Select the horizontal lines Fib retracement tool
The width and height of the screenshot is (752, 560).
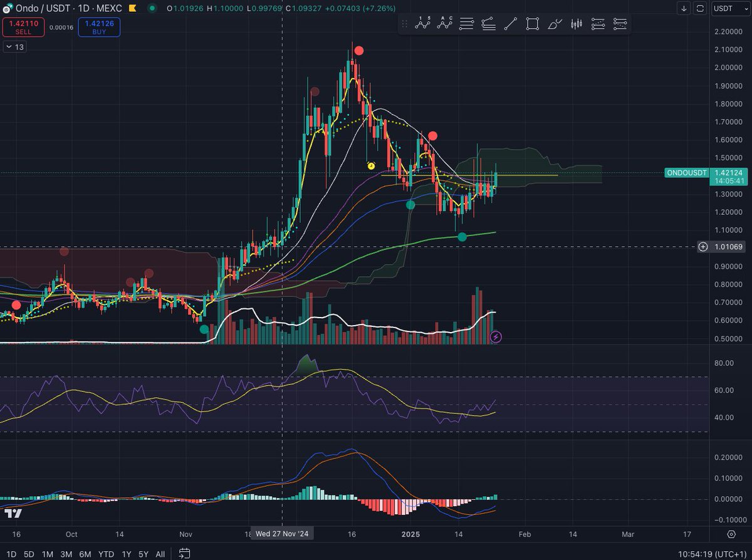click(x=467, y=24)
